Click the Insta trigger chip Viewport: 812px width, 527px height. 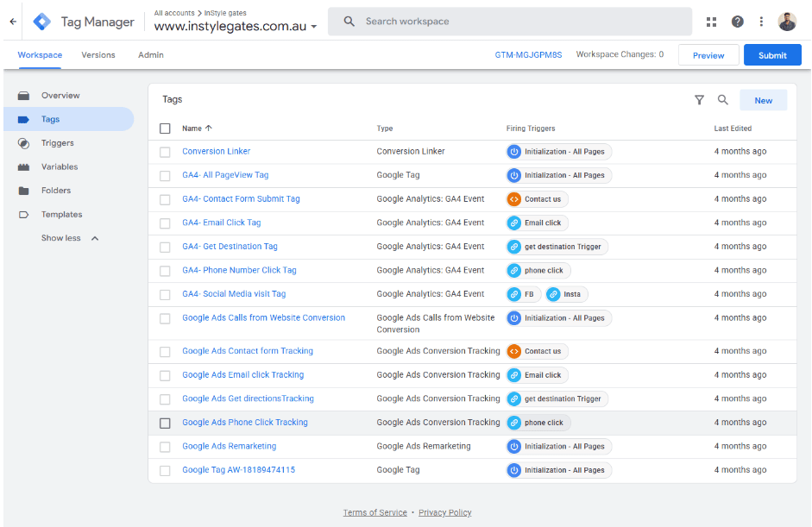pos(566,295)
